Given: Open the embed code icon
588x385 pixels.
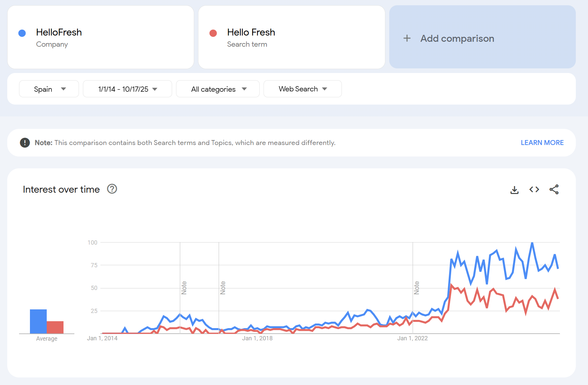Looking at the screenshot, I should click(534, 190).
